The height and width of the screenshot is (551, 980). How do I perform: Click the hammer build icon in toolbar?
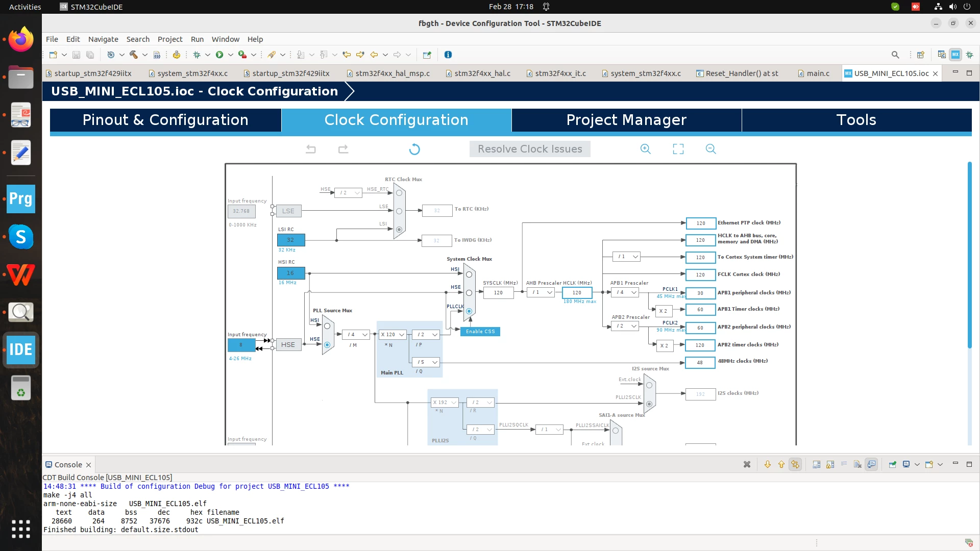pos(134,55)
